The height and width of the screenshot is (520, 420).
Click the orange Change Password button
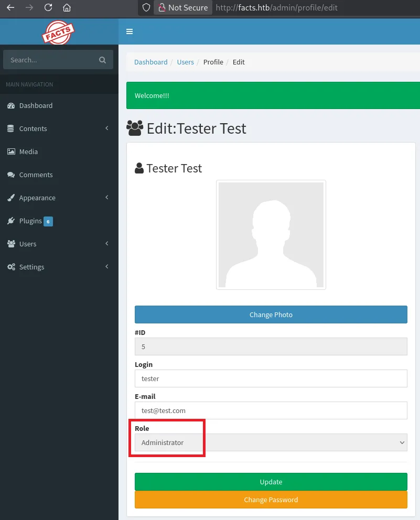[271, 500]
